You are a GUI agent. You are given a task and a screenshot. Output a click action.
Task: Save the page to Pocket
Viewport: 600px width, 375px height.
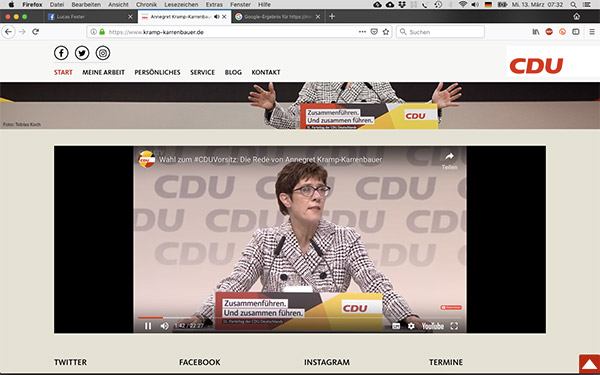click(374, 32)
